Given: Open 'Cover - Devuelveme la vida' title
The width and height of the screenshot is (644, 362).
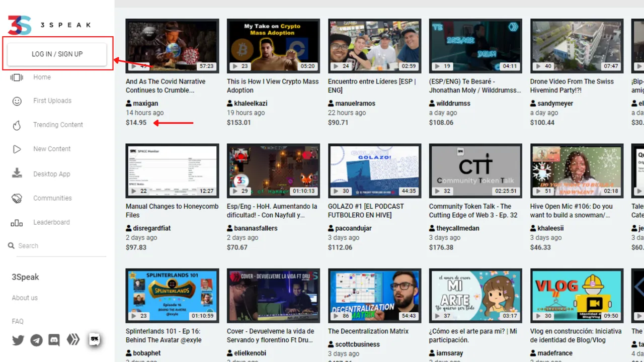Looking at the screenshot, I should 271,336.
